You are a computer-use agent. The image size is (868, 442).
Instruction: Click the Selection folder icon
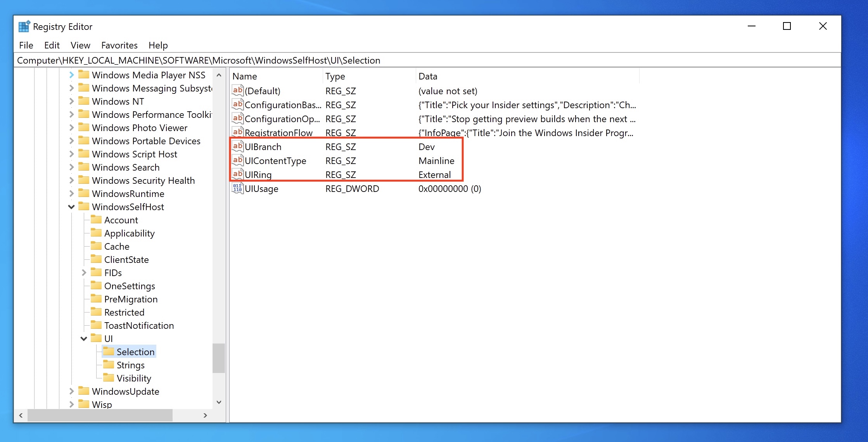click(x=109, y=352)
